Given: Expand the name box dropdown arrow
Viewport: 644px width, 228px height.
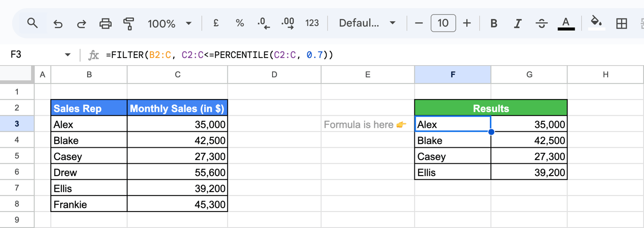Looking at the screenshot, I should (67, 55).
